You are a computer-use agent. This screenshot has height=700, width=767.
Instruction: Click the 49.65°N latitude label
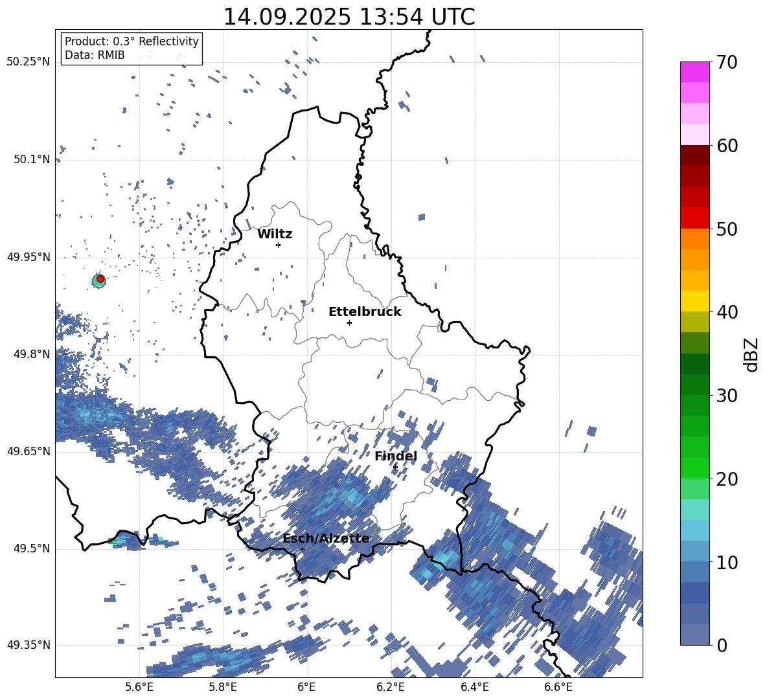coord(29,451)
